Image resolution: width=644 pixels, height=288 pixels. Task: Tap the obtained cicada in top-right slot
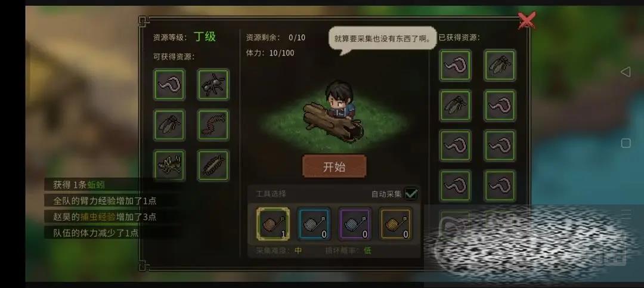pyautogui.click(x=500, y=66)
